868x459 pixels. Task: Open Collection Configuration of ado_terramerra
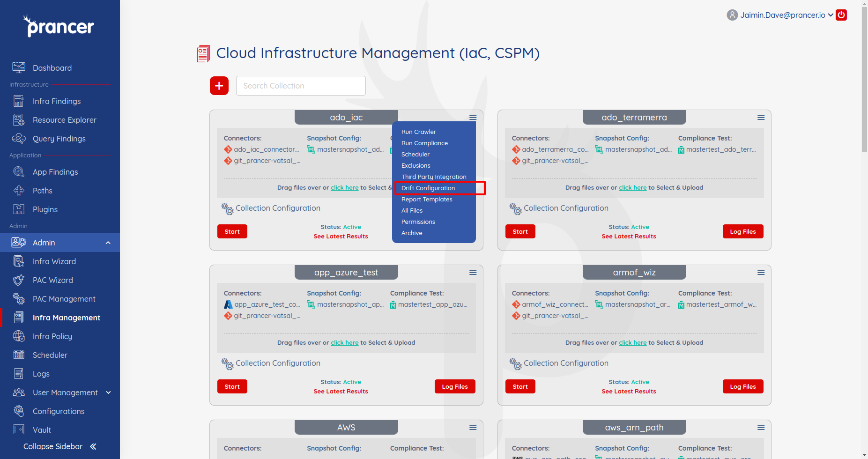coord(559,208)
